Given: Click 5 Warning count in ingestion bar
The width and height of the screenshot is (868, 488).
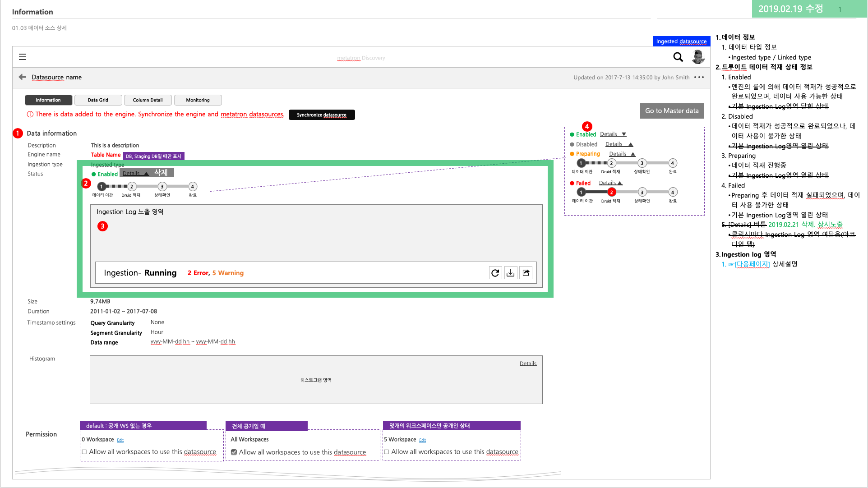Looking at the screenshot, I should click(228, 273).
